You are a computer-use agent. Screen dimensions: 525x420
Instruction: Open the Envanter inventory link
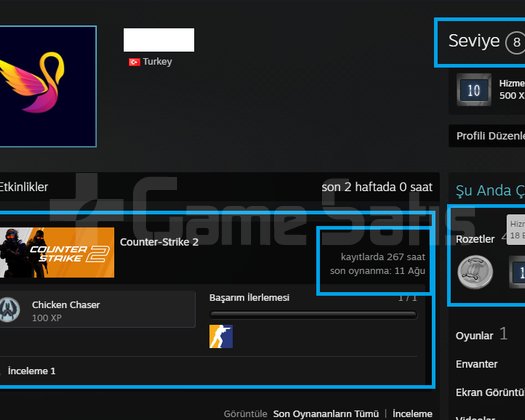[x=476, y=364]
